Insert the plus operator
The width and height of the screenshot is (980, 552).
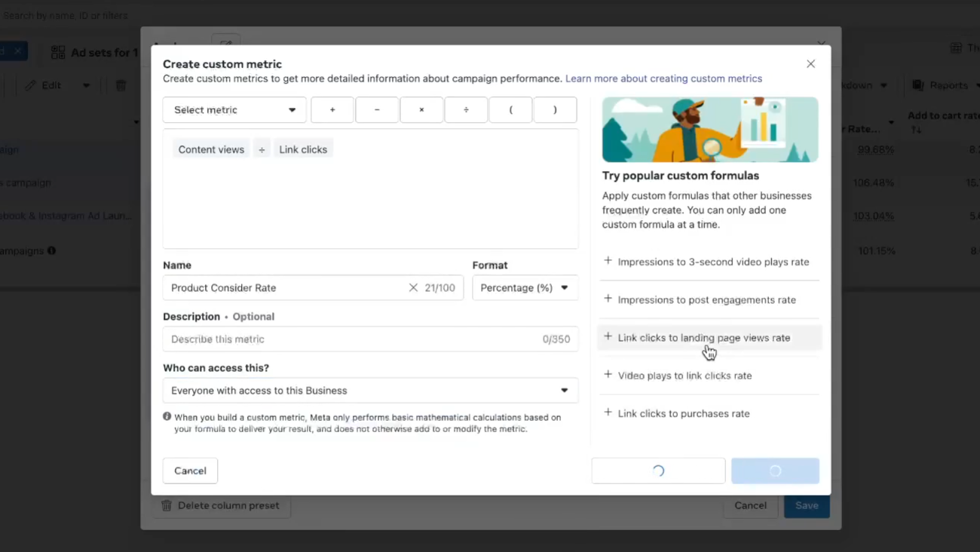tap(332, 110)
